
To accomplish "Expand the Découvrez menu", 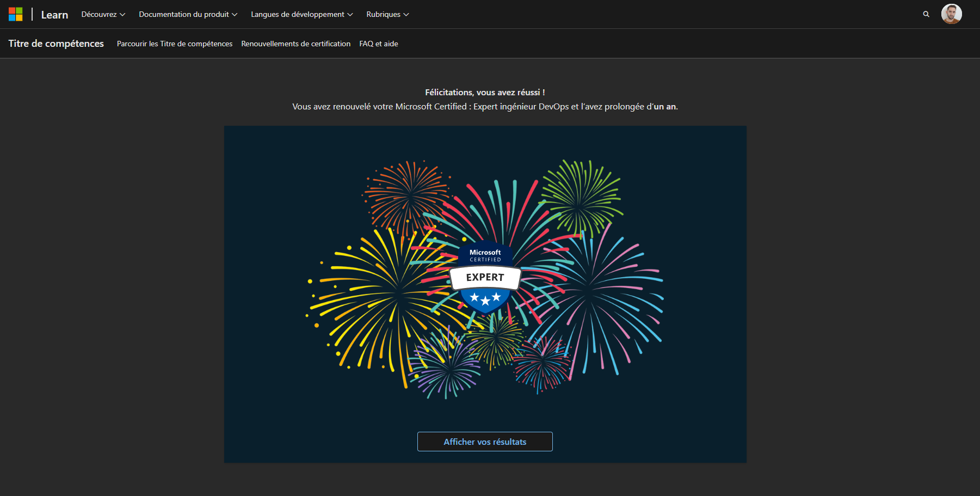I will click(103, 14).
